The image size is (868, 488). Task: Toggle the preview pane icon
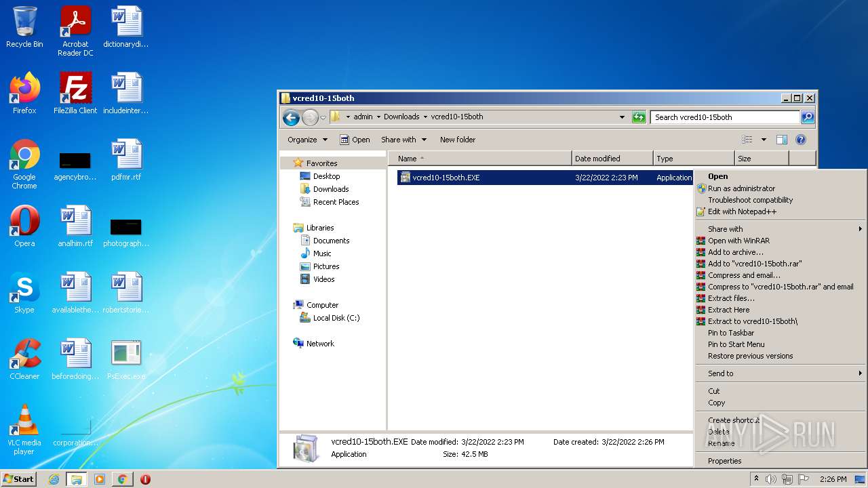(x=781, y=140)
